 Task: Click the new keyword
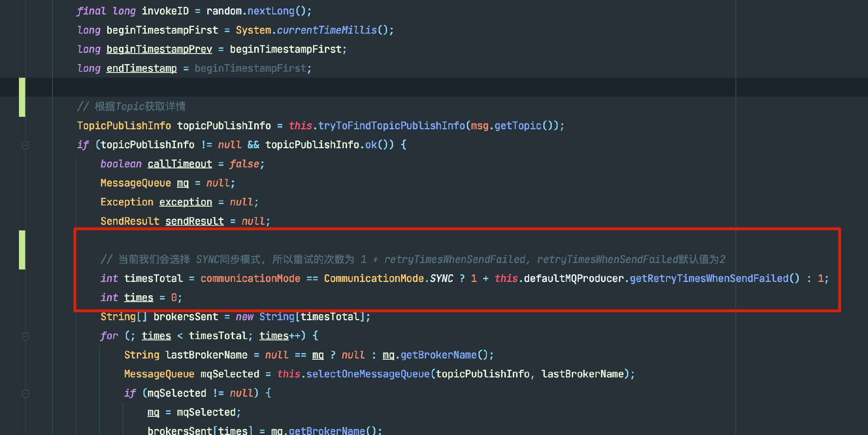[x=244, y=317]
